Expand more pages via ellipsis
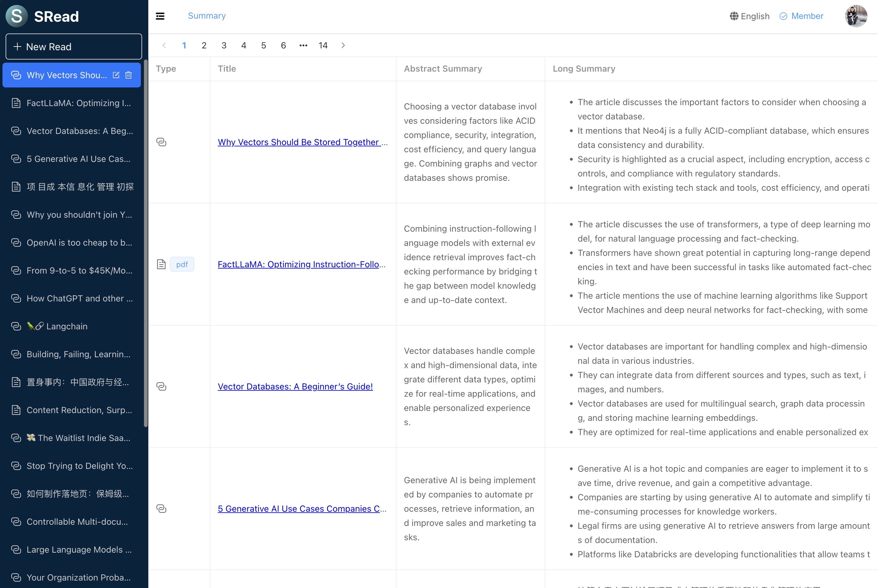 [x=303, y=45]
